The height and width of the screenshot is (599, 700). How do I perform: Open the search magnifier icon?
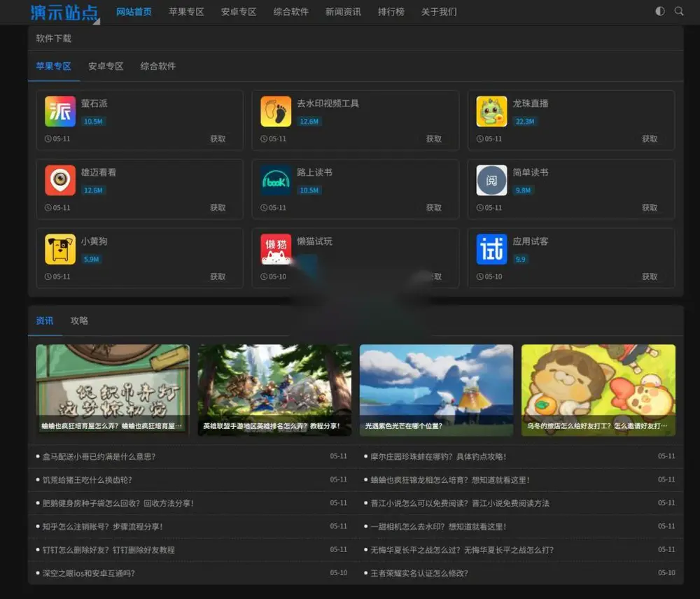679,11
